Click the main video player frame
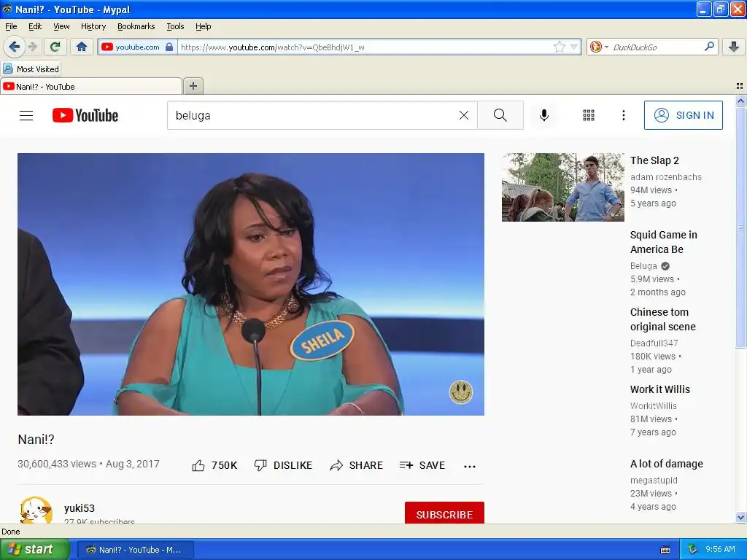This screenshot has height=560, width=747. (x=251, y=284)
